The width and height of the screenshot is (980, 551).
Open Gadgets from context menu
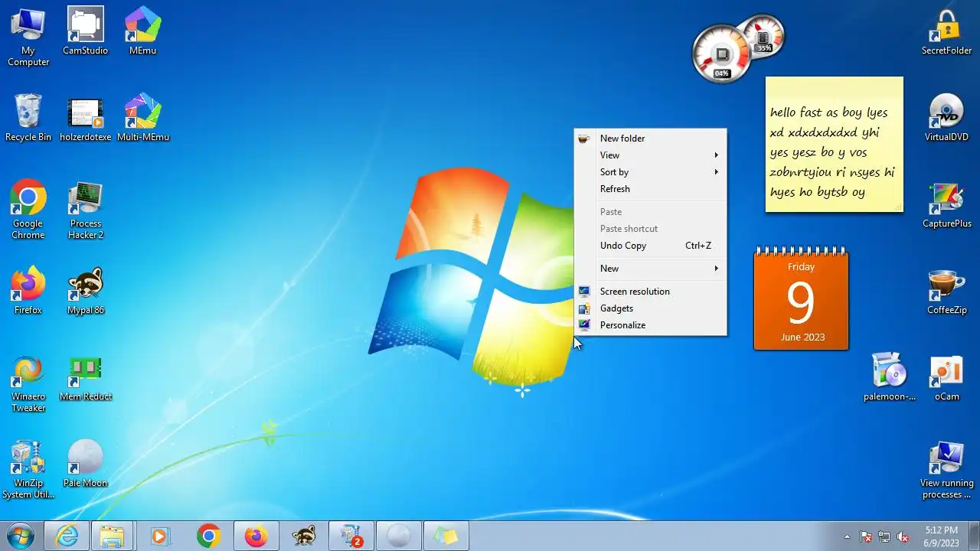click(650, 308)
